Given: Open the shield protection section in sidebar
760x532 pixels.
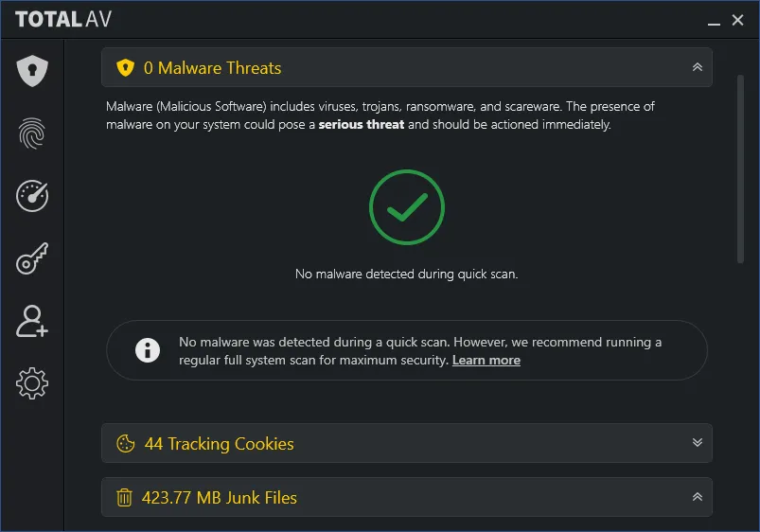Looking at the screenshot, I should pos(32,71).
